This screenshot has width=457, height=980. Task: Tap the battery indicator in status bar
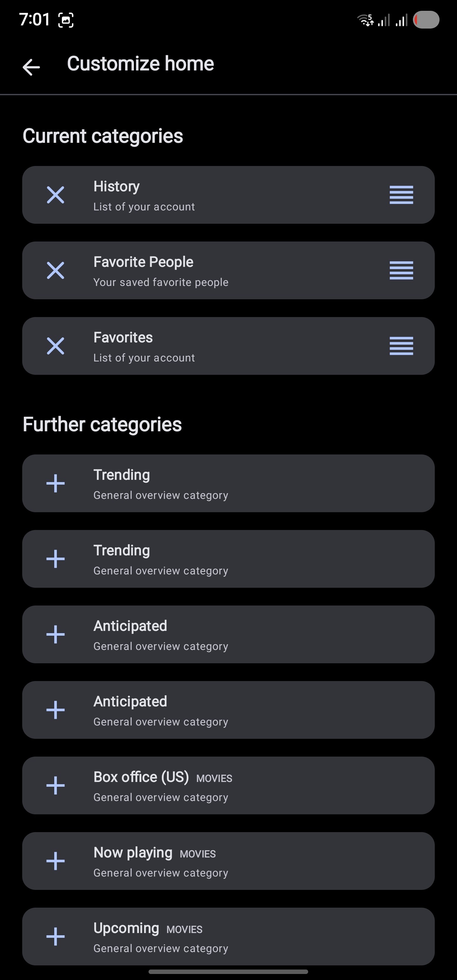click(x=426, y=20)
